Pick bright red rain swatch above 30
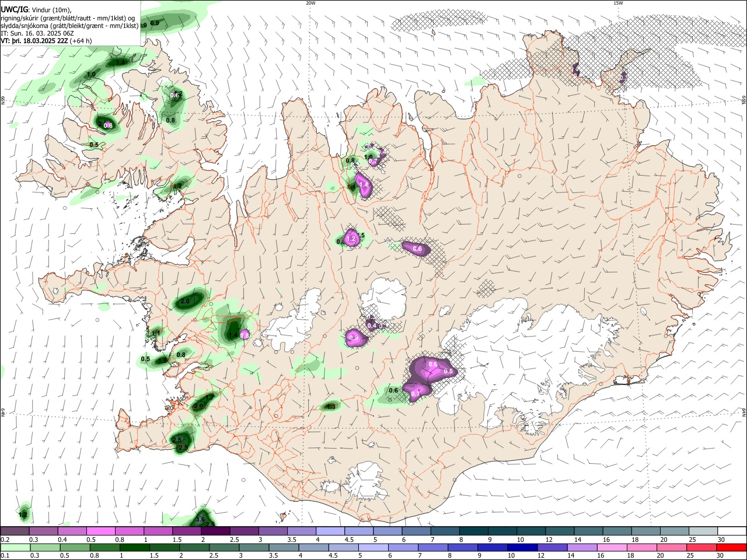The image size is (747, 560). coord(731,547)
